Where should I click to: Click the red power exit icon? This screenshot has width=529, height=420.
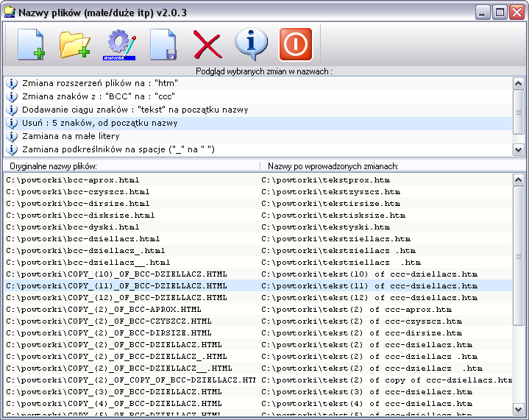tap(295, 45)
